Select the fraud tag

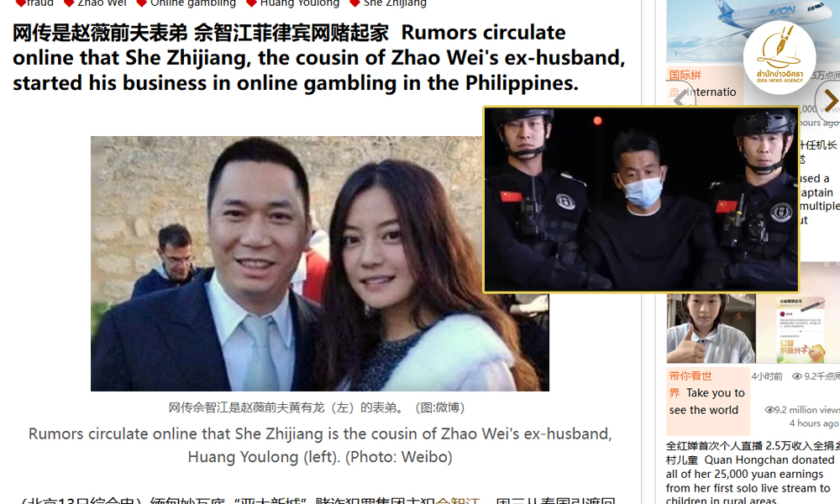coord(39,3)
